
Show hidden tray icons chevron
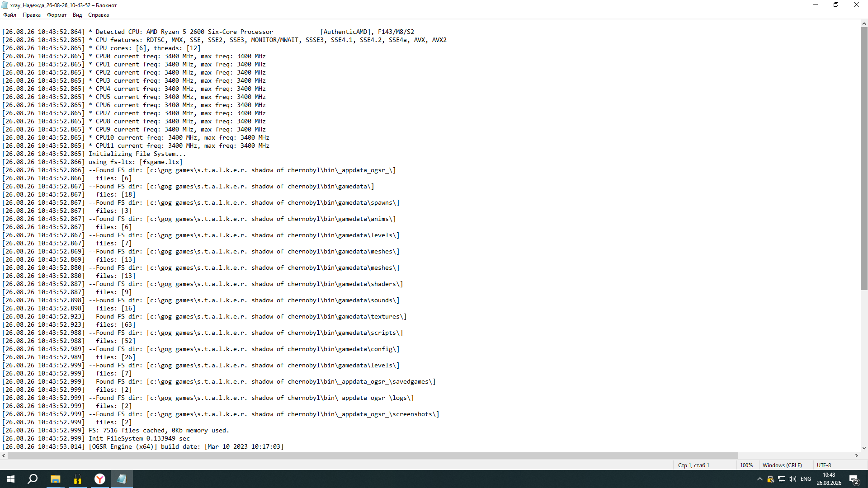tap(760, 479)
